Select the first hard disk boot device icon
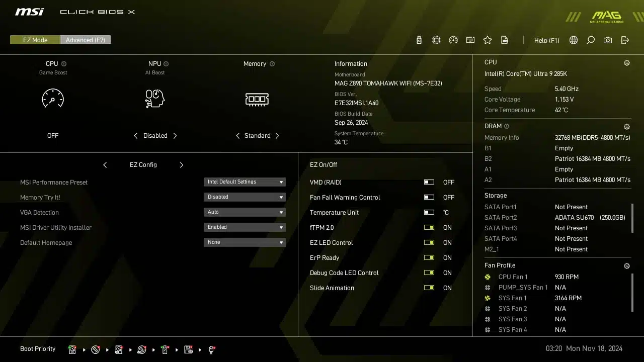 (72, 349)
